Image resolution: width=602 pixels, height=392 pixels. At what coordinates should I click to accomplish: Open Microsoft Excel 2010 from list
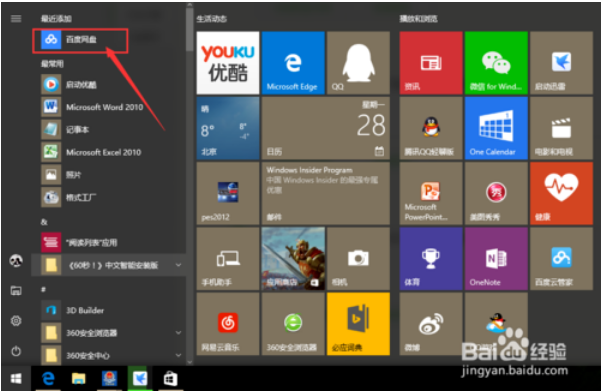[109, 152]
